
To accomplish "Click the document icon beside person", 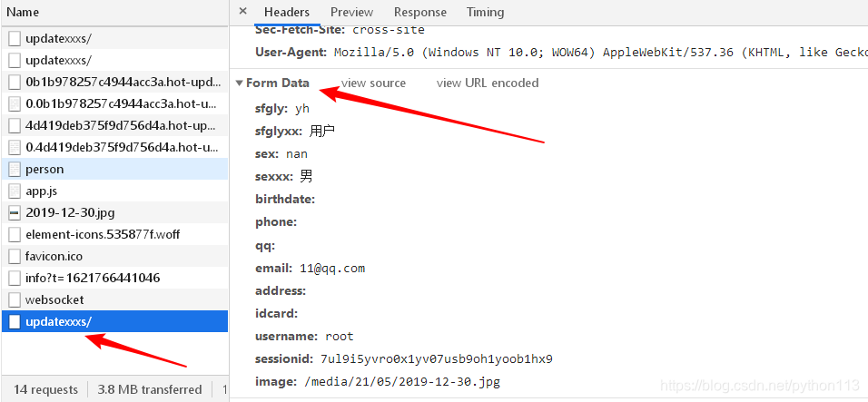I will click(x=15, y=169).
